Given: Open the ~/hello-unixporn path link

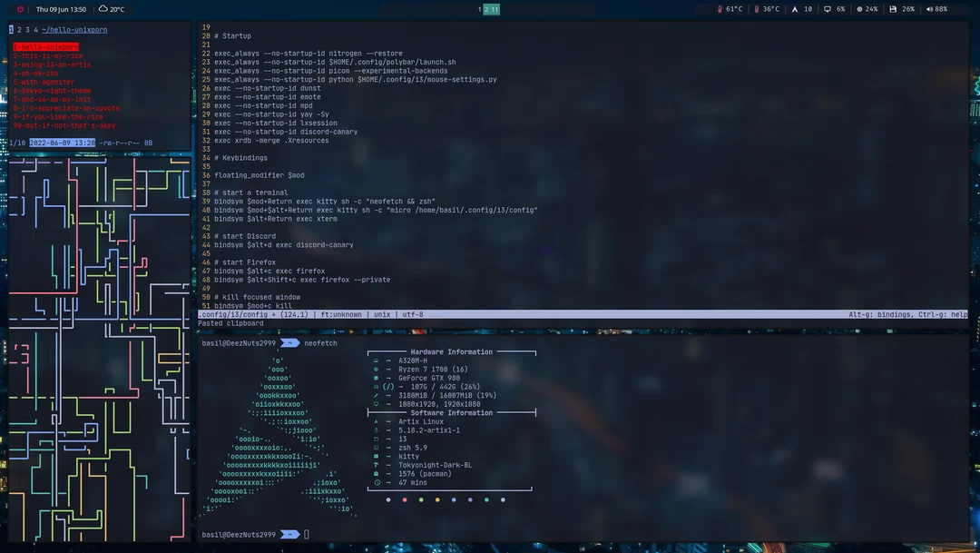Looking at the screenshot, I should 73,29.
